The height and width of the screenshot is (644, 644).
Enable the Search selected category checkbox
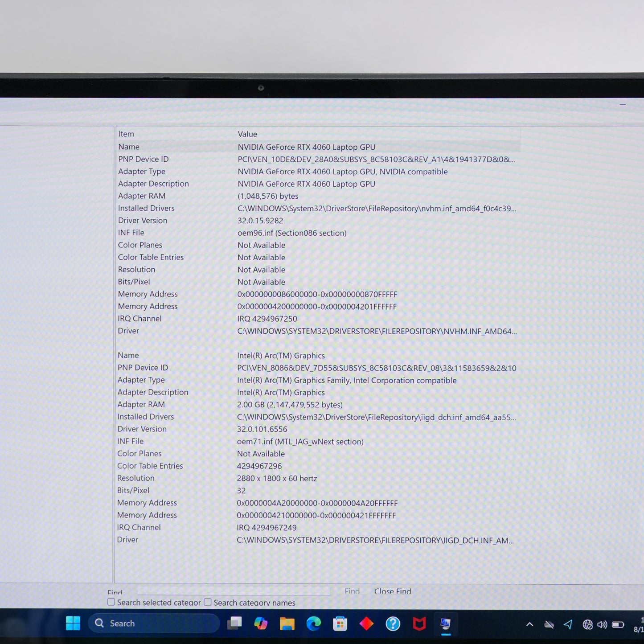pos(111,602)
